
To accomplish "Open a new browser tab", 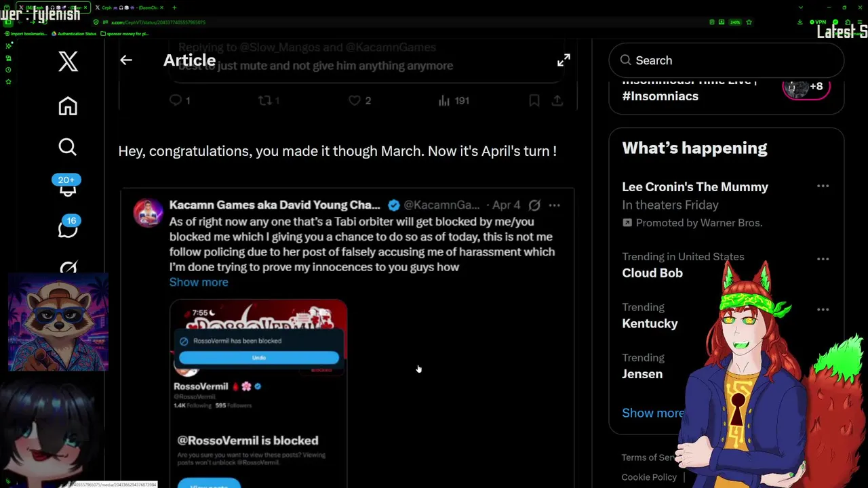I will point(174,7).
